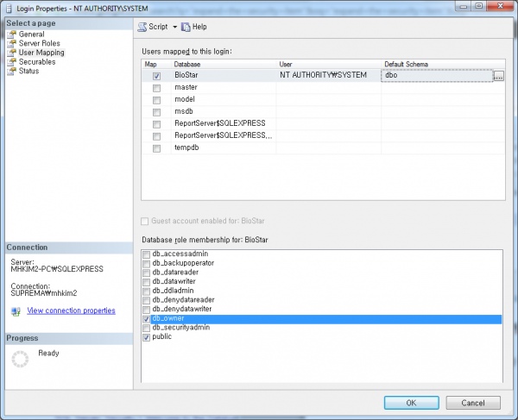Click the Default Schema column header
Viewport: 518px width, 420px height.
(407, 64)
